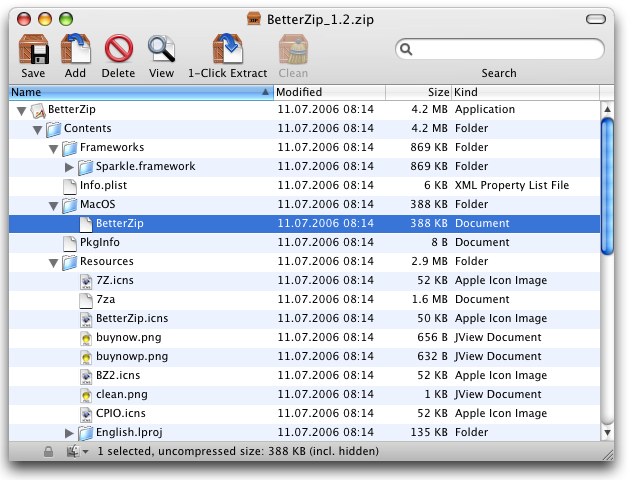Select the 'Info.plist' file name
Viewport: 630px width, 480px height.
[x=103, y=186]
